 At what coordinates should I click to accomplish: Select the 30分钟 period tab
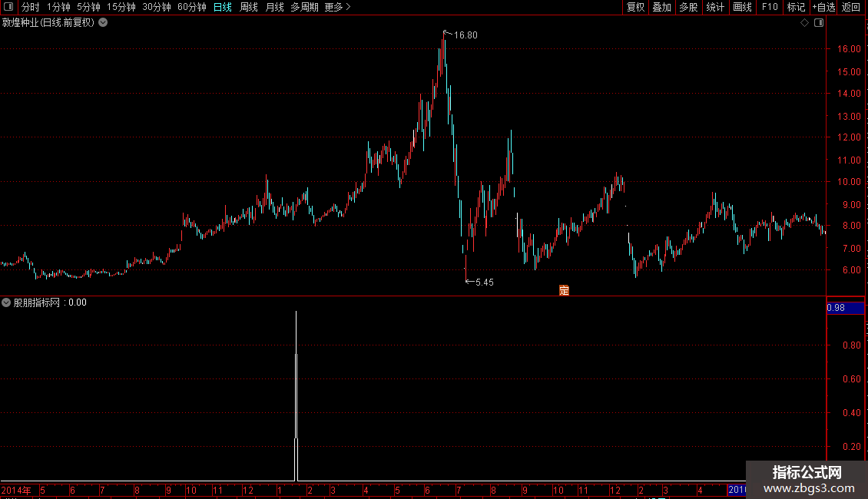pyautogui.click(x=156, y=7)
